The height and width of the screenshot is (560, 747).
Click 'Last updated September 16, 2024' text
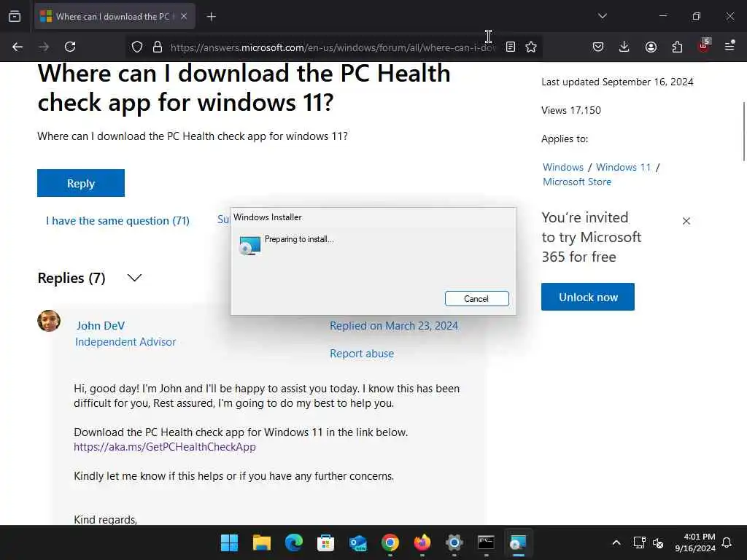coord(617,82)
